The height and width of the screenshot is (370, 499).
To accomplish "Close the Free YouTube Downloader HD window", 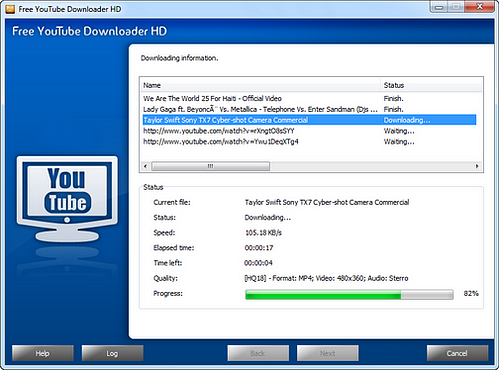I will click(479, 7).
